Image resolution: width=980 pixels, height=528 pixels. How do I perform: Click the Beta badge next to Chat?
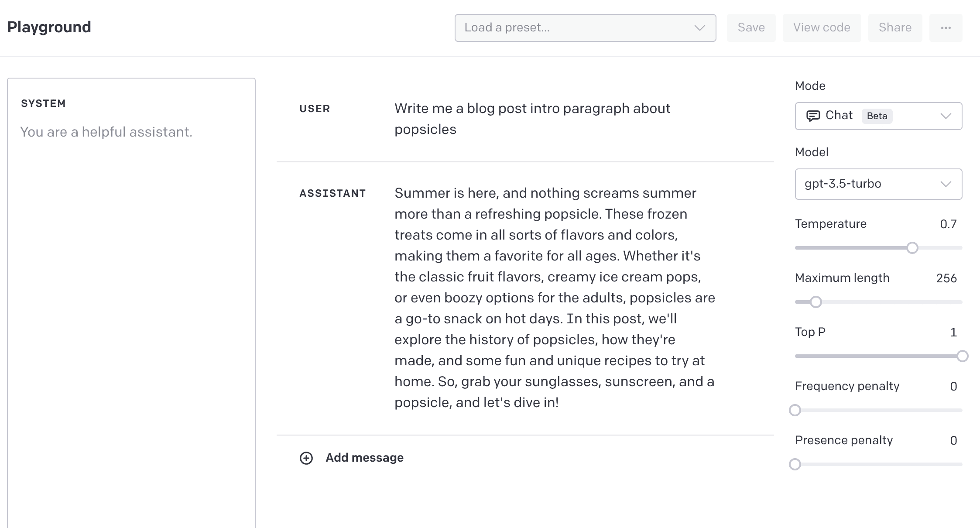(877, 117)
